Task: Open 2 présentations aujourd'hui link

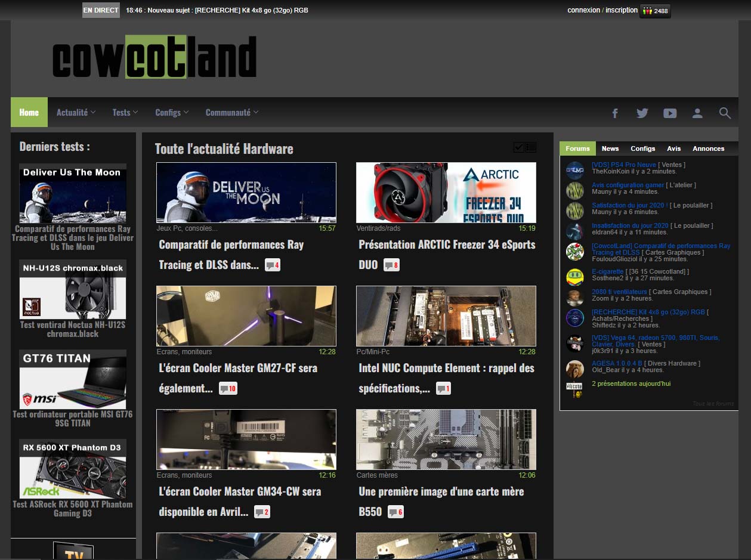Action: (631, 383)
